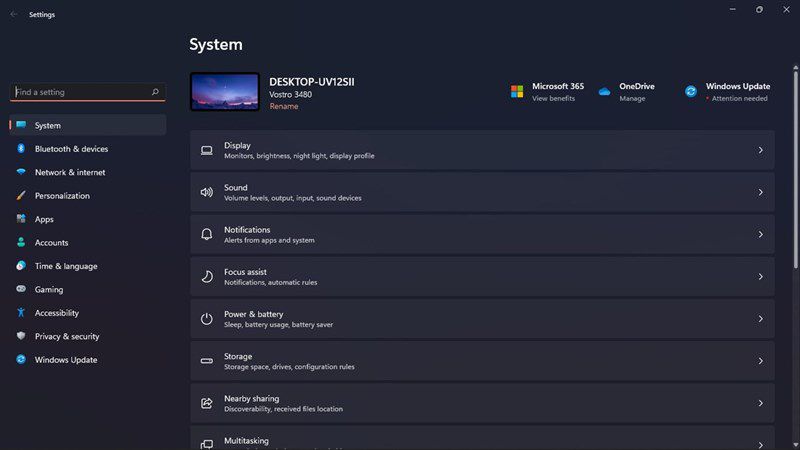
Task: Click the Find a setting search field
Action: coord(88,92)
